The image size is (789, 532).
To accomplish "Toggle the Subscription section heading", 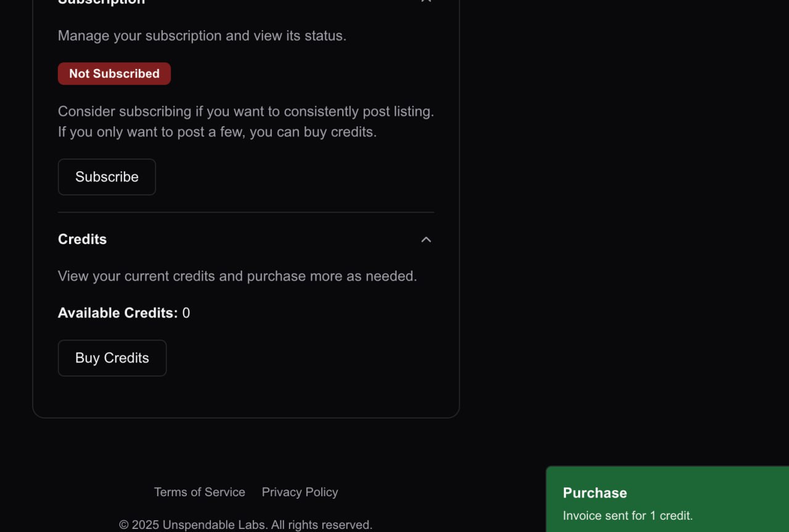I will (x=102, y=2).
